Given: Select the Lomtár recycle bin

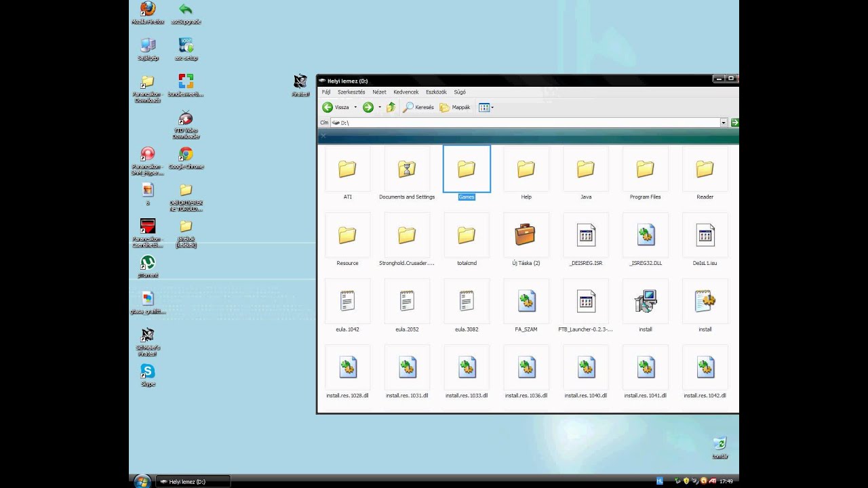Looking at the screenshot, I should click(x=720, y=448).
